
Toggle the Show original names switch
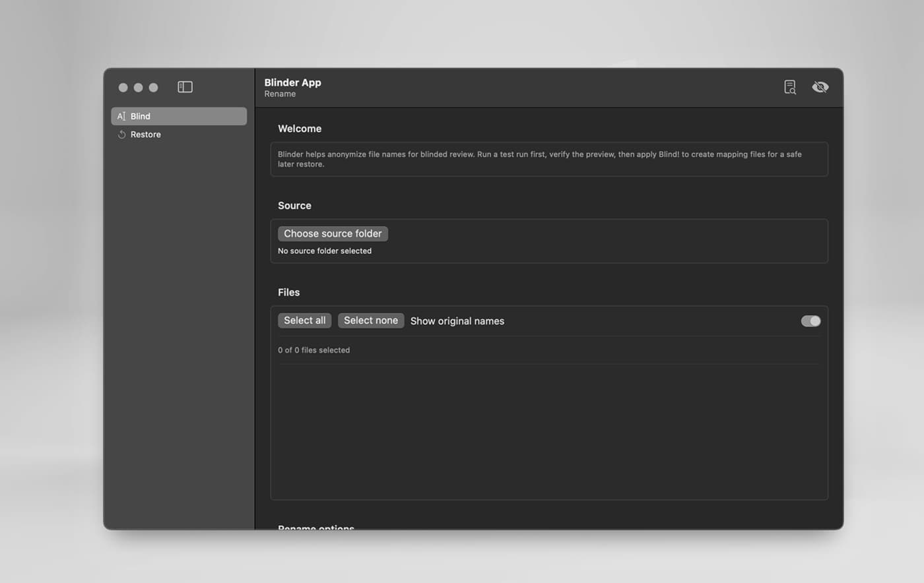[x=810, y=321]
